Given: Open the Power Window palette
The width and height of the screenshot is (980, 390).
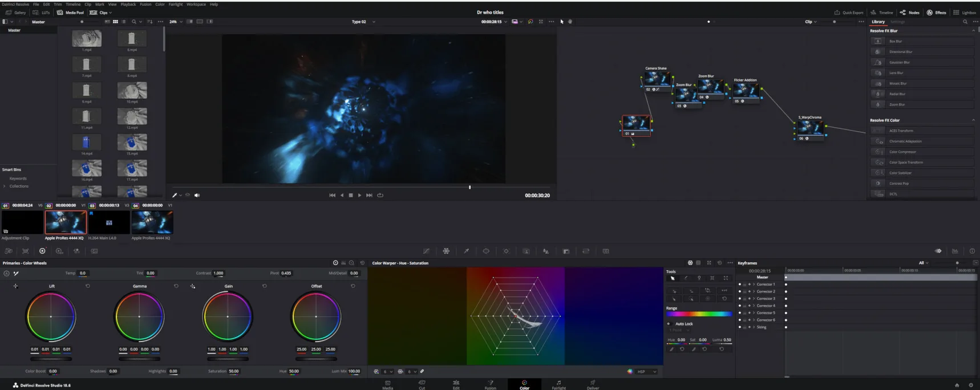Looking at the screenshot, I should 486,251.
